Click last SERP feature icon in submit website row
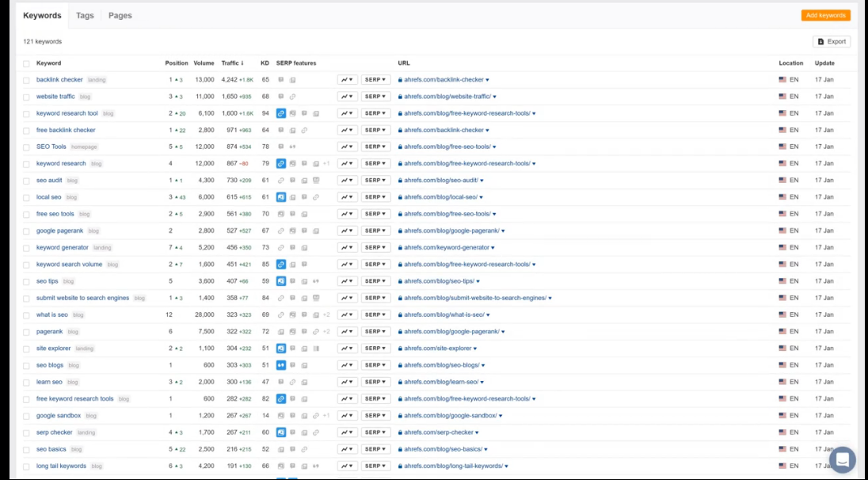Screen dimensions: 868x480 (316, 298)
